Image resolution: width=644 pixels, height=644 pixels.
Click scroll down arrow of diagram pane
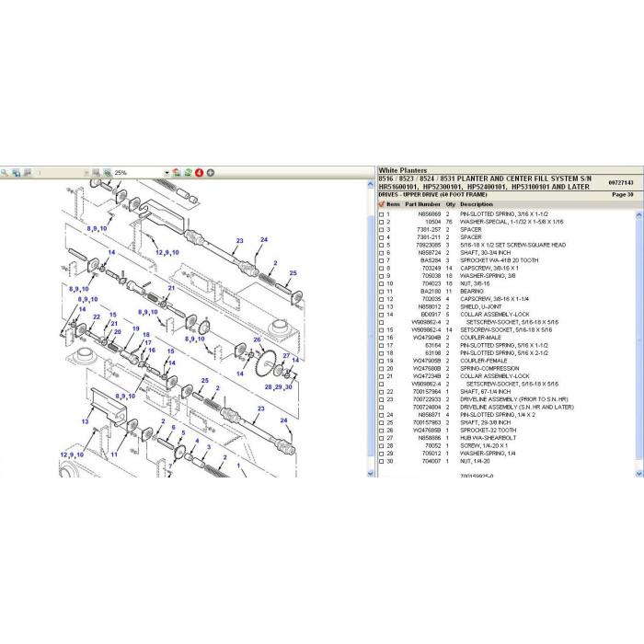(x=371, y=474)
